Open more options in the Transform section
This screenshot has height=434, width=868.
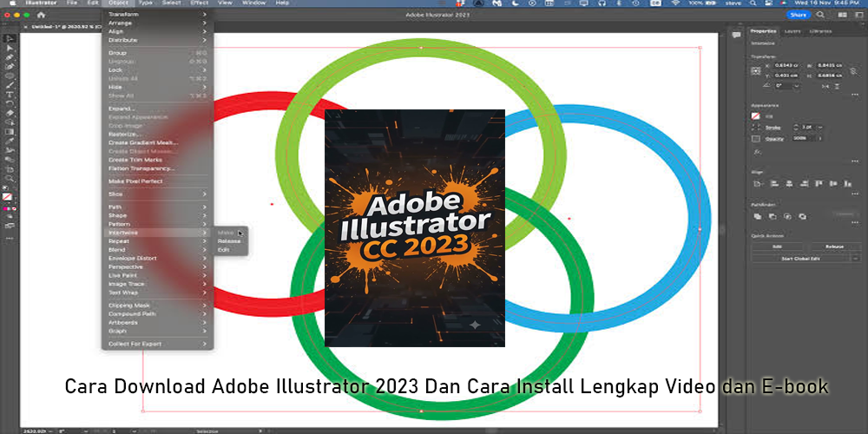[855, 95]
